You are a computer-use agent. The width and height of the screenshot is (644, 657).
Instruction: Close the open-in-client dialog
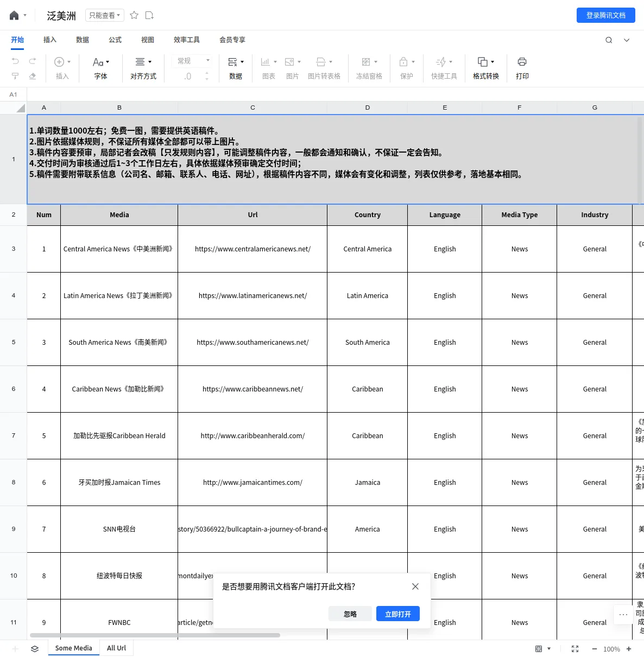click(x=415, y=586)
